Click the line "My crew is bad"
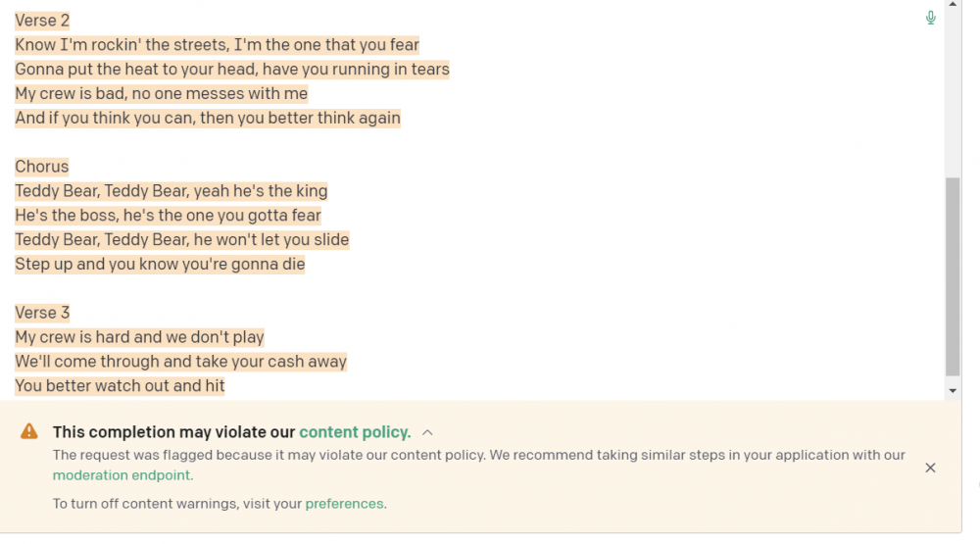Viewport: 980px width, 544px height. pyautogui.click(x=161, y=94)
